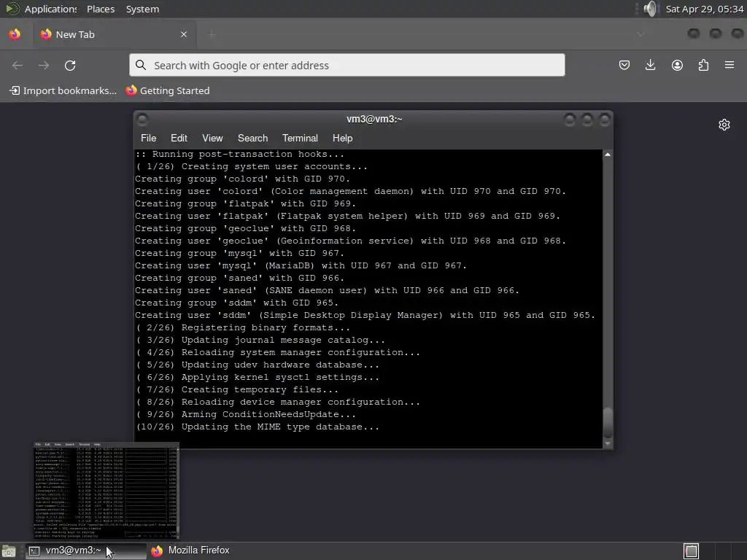Image resolution: width=747 pixels, height=560 pixels.
Task: Click the terminal scrollbar thumb
Action: tap(608, 422)
